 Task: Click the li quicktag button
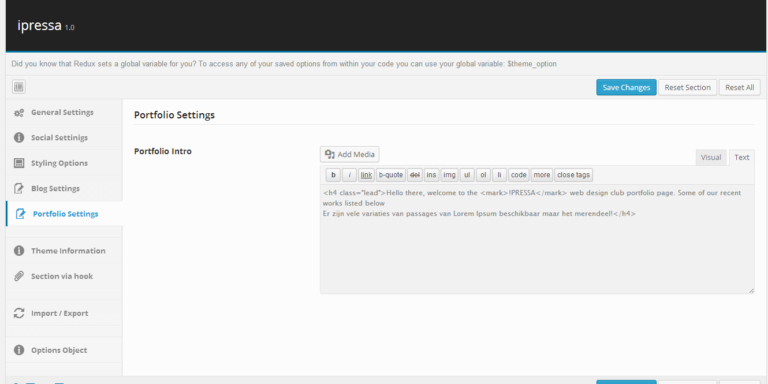click(499, 175)
